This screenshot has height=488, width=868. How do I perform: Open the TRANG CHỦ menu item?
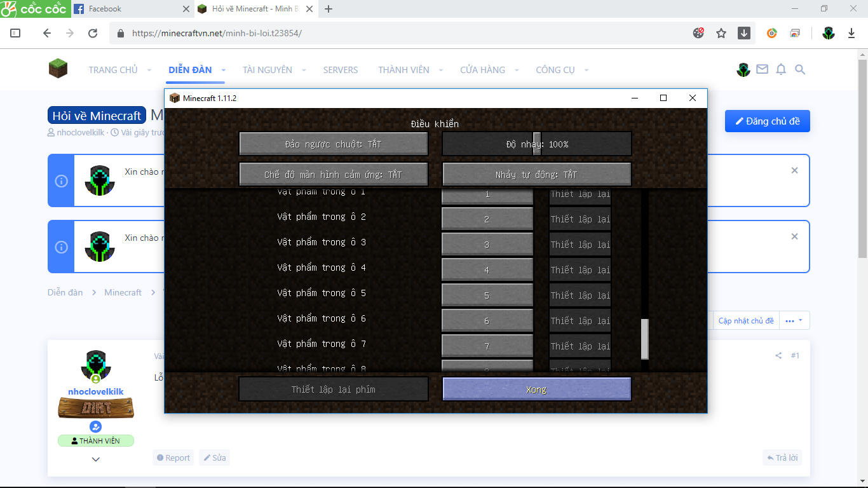point(113,70)
